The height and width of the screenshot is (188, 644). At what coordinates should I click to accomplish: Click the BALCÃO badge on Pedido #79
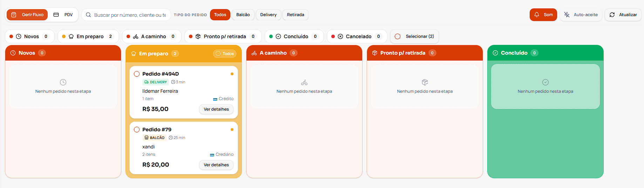[x=154, y=138]
